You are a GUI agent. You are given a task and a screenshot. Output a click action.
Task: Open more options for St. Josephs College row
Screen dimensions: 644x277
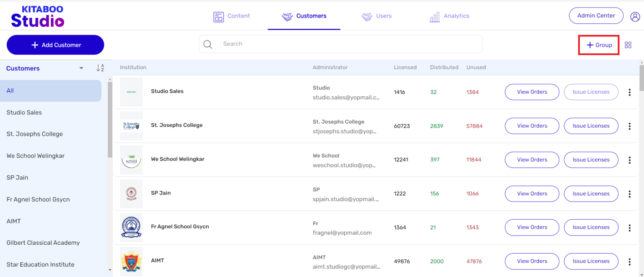point(629,126)
